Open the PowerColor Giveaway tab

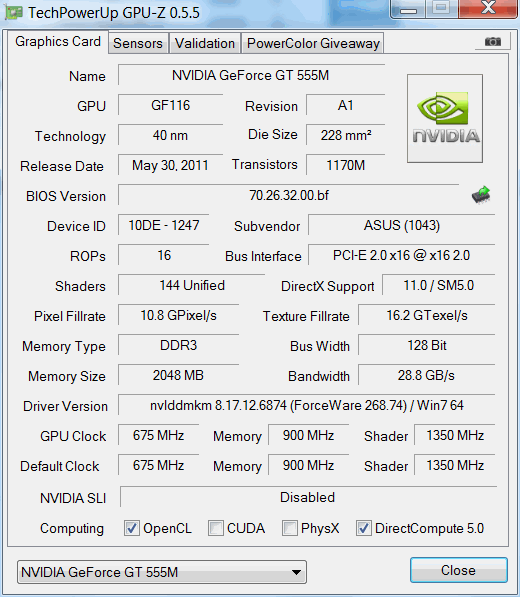click(313, 43)
